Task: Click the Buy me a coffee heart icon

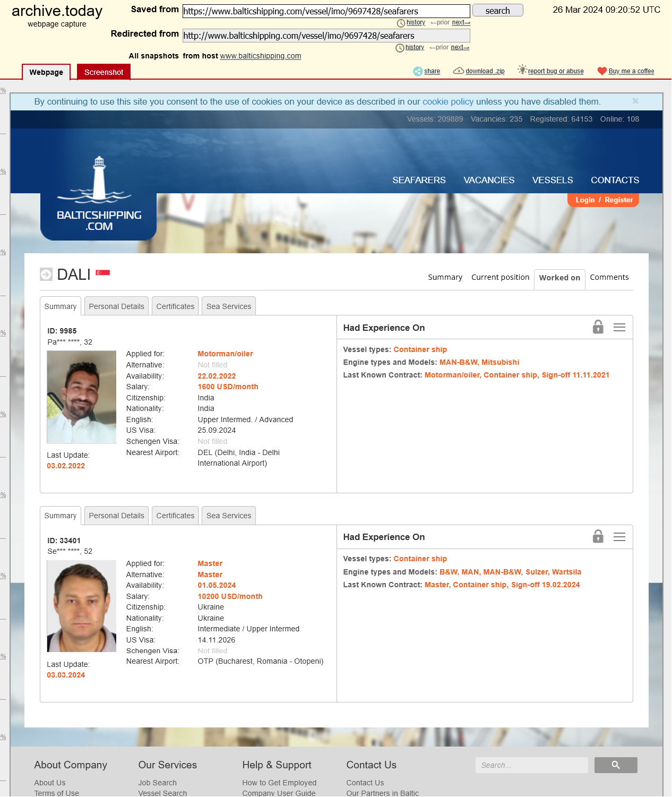Action: 602,71
